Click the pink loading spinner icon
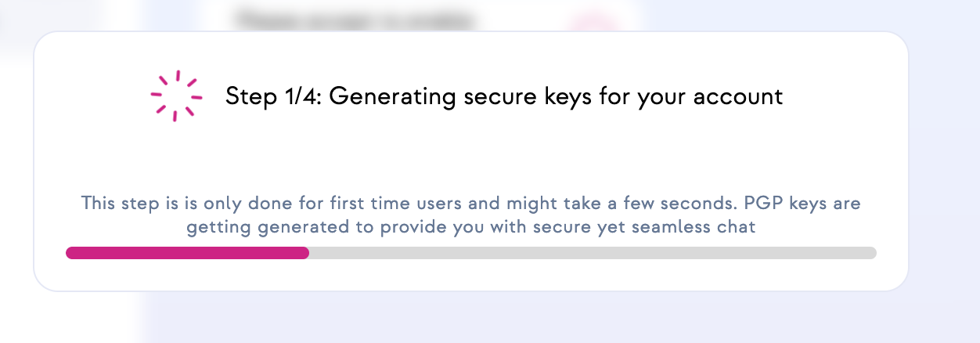The height and width of the screenshot is (343, 980). pyautogui.click(x=176, y=96)
